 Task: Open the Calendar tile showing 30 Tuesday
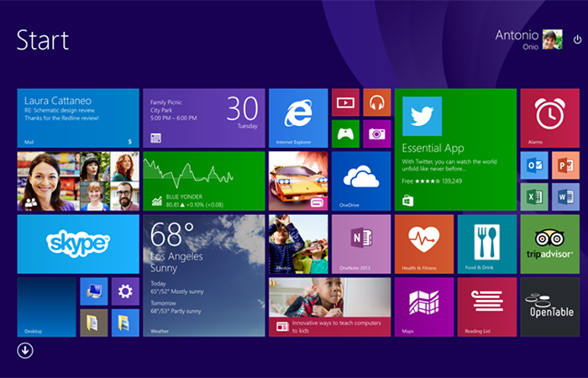(x=204, y=118)
